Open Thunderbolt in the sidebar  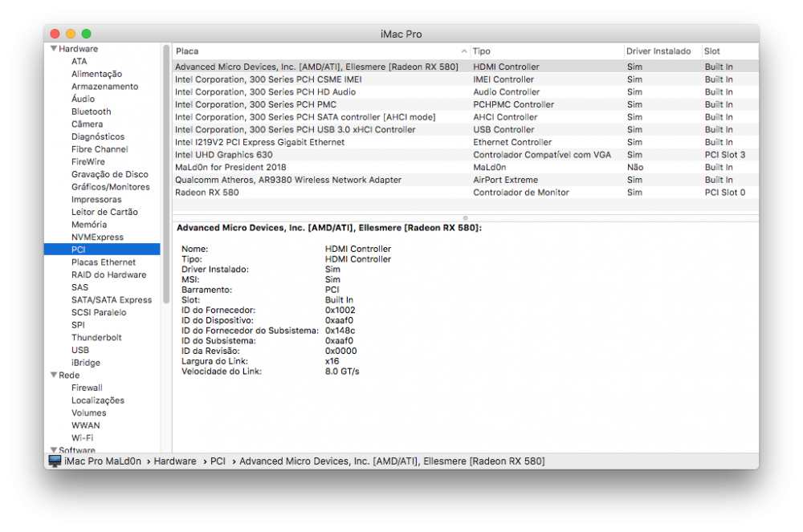97,338
